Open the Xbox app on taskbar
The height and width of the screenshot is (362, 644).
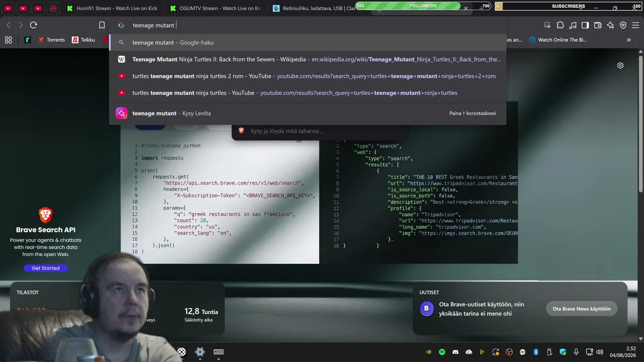point(182,352)
